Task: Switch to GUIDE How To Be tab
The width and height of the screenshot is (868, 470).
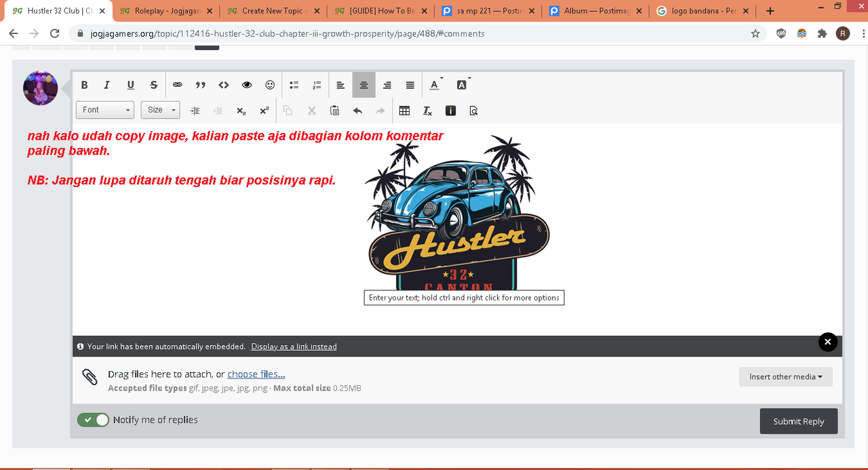Action: 380,11
